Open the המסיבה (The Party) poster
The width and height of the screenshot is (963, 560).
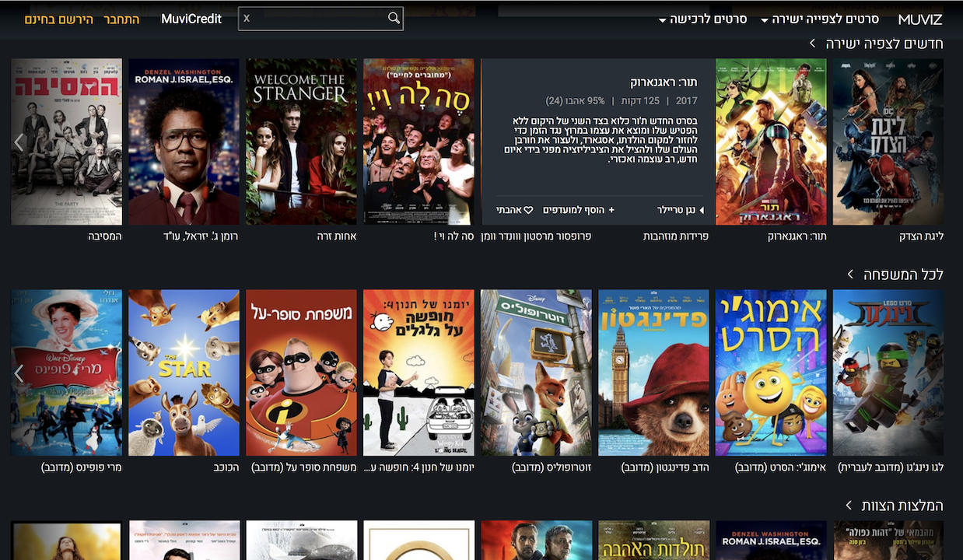67,142
